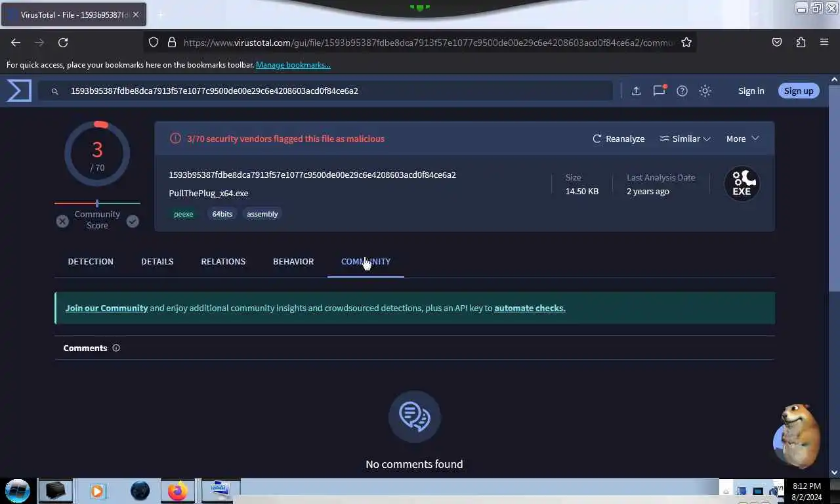Click the site lock icon

[172, 42]
